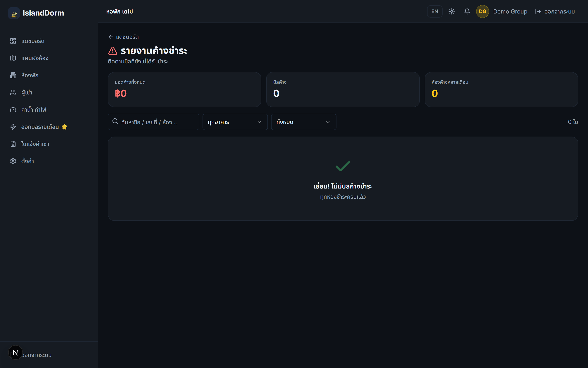The height and width of the screenshot is (368, 588).
Task: Click the white 0 under บิลค้าง
Action: 276,93
